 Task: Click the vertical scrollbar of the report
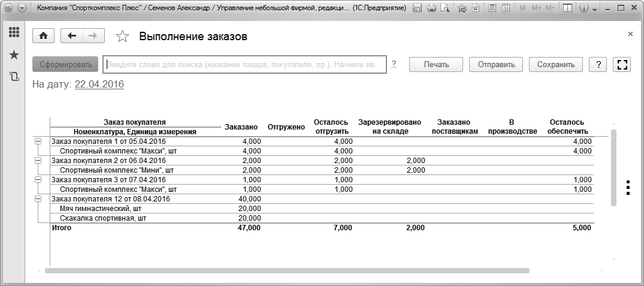tap(613, 168)
